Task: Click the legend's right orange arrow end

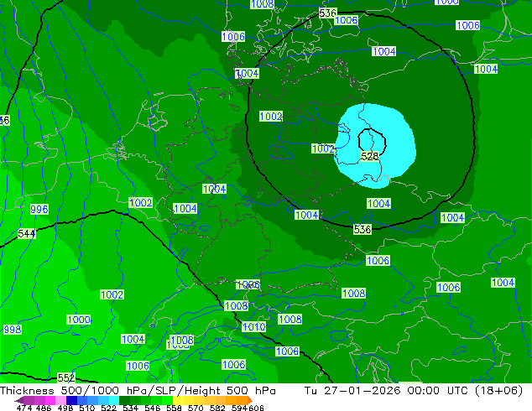Action: tap(250, 400)
